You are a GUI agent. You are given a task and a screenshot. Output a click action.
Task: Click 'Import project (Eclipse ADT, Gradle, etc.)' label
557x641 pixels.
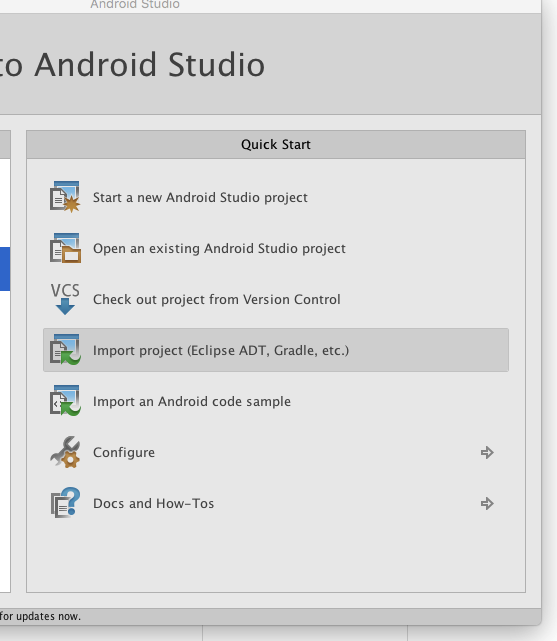[x=221, y=351]
